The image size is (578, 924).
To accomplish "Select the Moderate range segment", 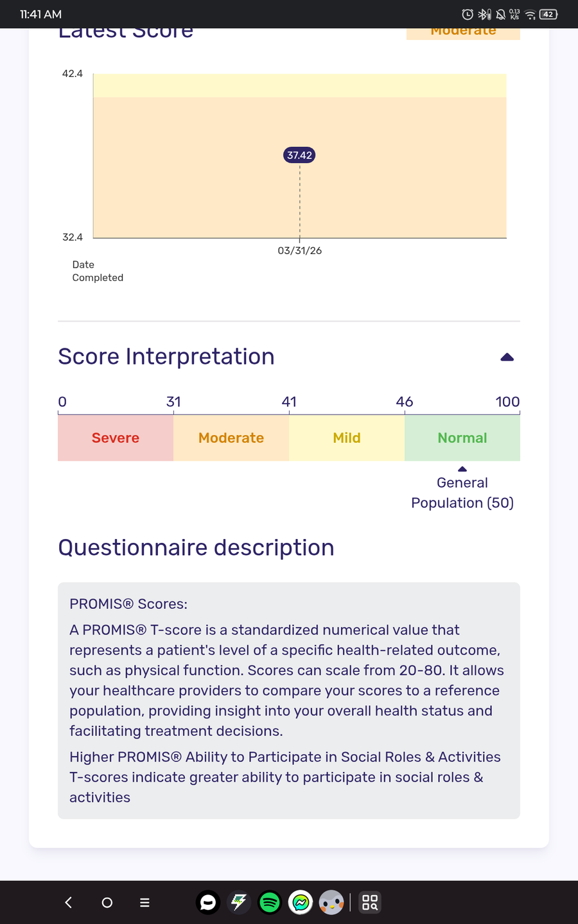I will coord(231,438).
